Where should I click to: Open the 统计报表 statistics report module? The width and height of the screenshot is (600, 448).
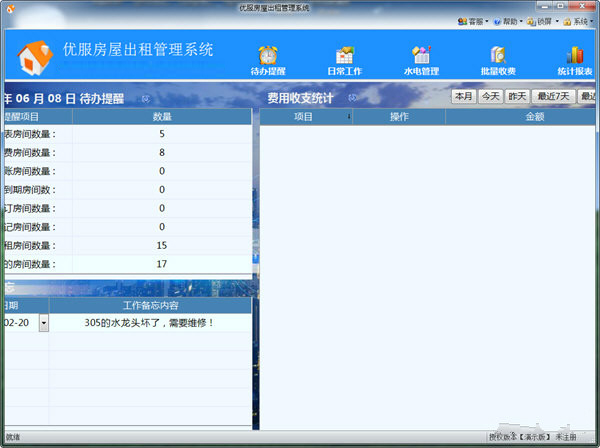(575, 59)
